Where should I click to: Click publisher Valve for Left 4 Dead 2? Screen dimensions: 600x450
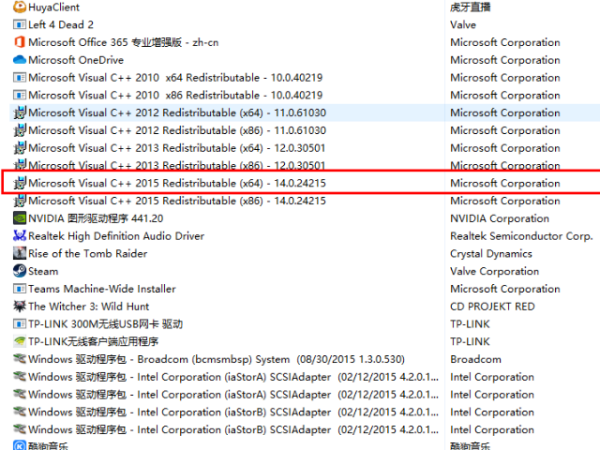tap(463, 24)
